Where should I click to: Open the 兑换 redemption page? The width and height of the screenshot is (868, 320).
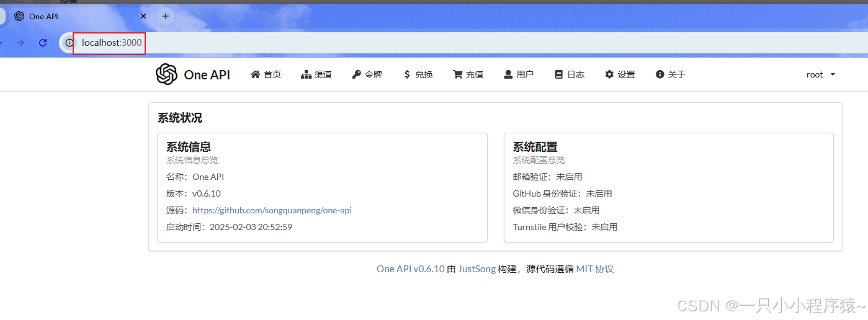click(418, 74)
